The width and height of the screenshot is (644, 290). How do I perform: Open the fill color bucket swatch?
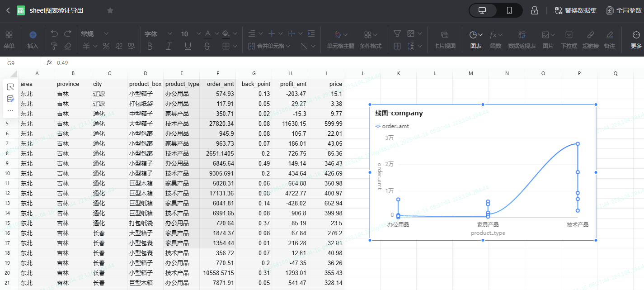click(226, 34)
